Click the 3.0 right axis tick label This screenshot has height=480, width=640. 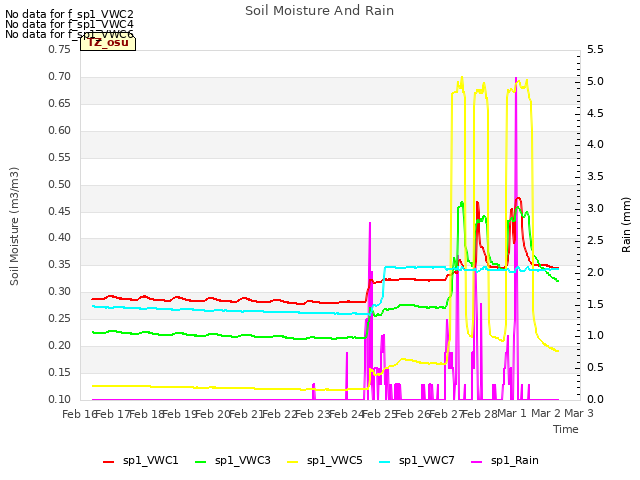[x=596, y=209]
